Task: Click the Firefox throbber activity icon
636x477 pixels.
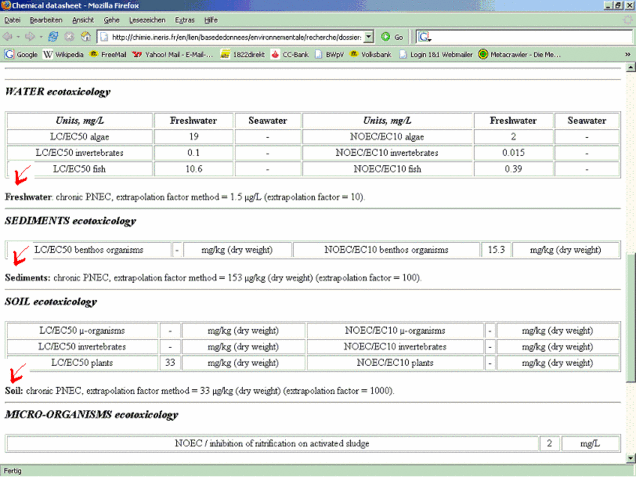Action: tap(627, 20)
